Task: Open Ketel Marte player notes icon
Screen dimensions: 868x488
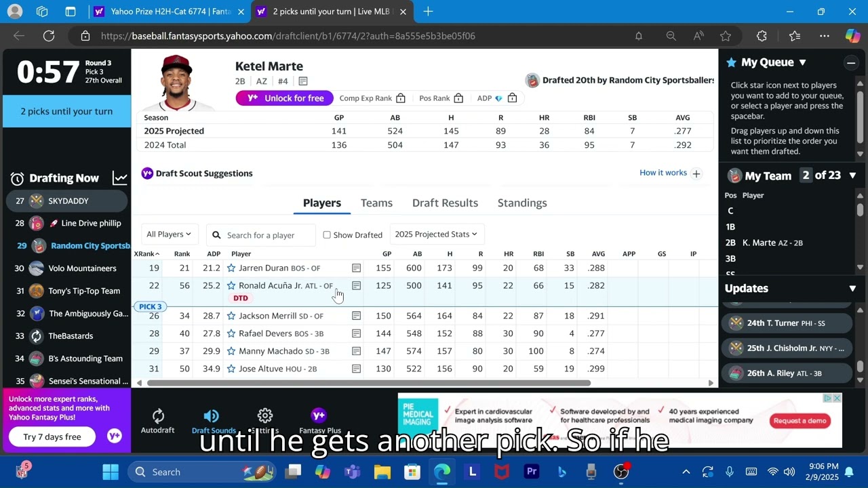Action: point(303,81)
